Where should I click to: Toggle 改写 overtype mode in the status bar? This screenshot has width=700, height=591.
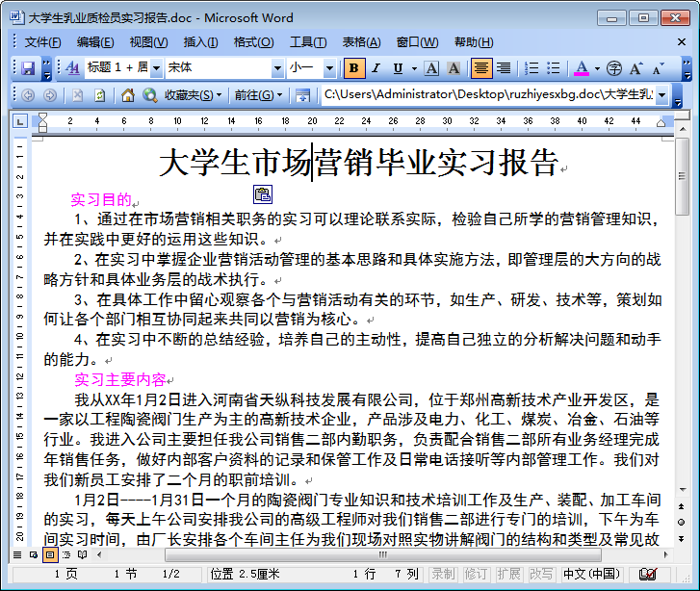(541, 574)
